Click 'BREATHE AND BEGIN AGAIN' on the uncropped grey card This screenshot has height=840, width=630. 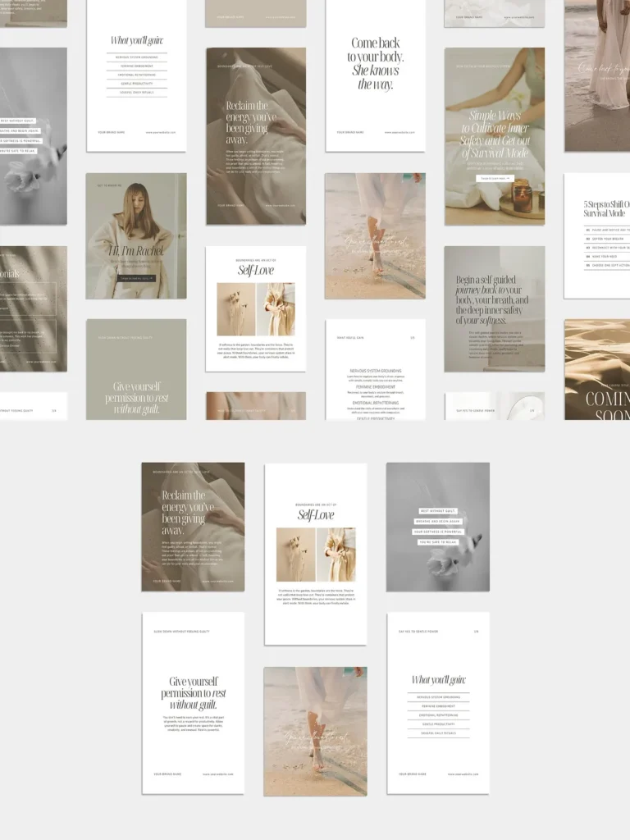coord(438,521)
